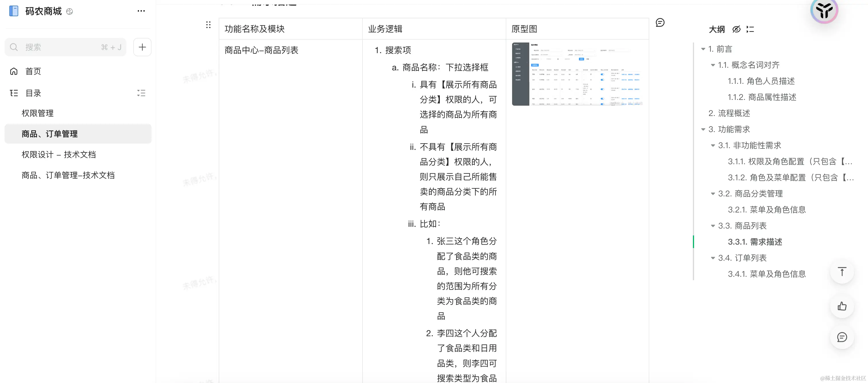Viewport: 868px width, 383px height.
Task: Hide the outline with the eye icon
Action: coord(736,29)
